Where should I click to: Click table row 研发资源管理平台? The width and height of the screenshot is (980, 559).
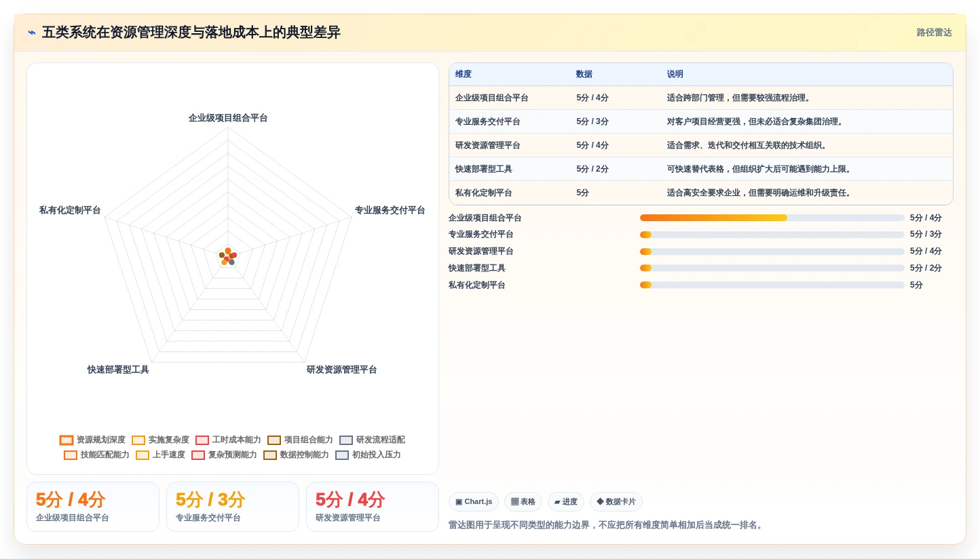click(x=701, y=145)
